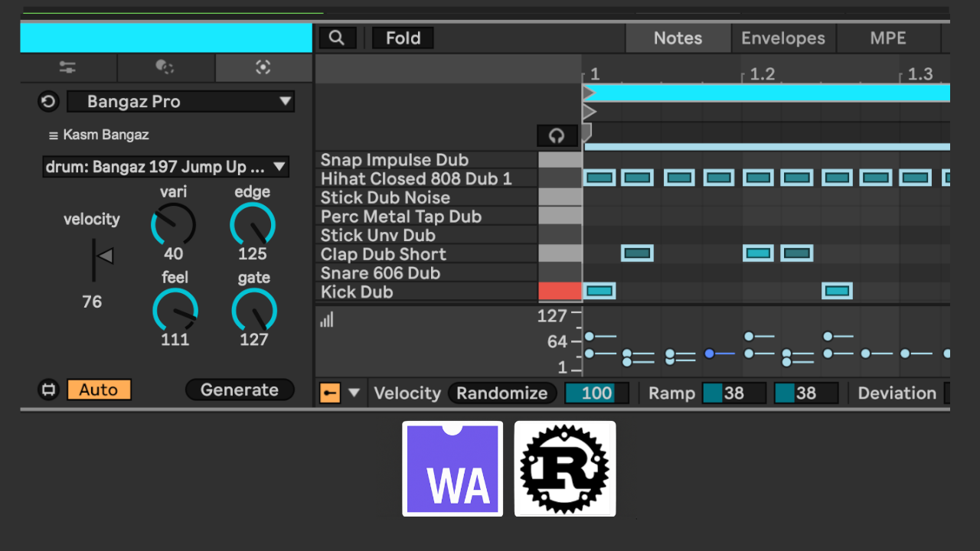Click the velocity slider handle
Viewport: 980px width, 551px height.
(x=103, y=256)
